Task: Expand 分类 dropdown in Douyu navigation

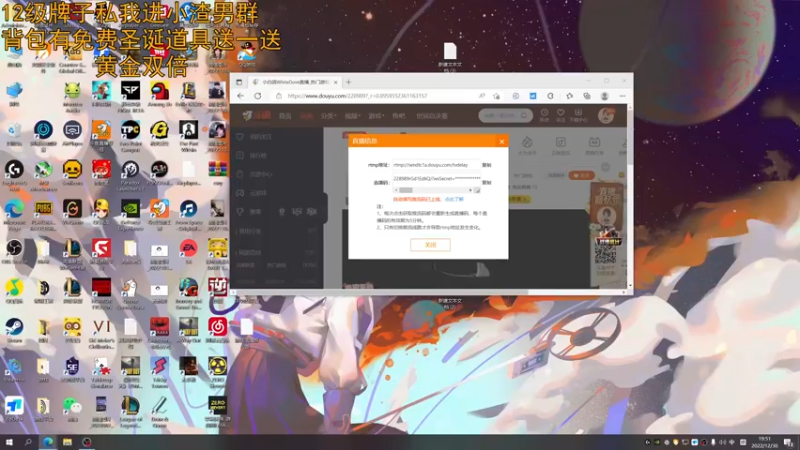Action: [329, 116]
